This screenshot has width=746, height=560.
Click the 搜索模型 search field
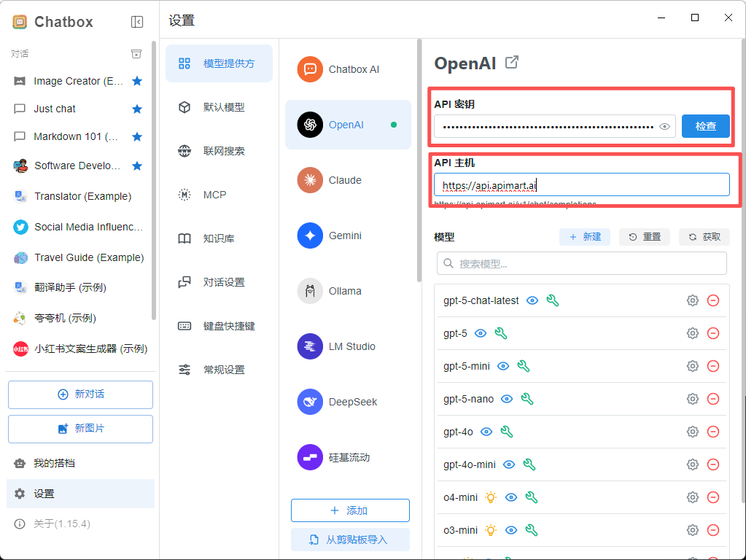click(581, 263)
